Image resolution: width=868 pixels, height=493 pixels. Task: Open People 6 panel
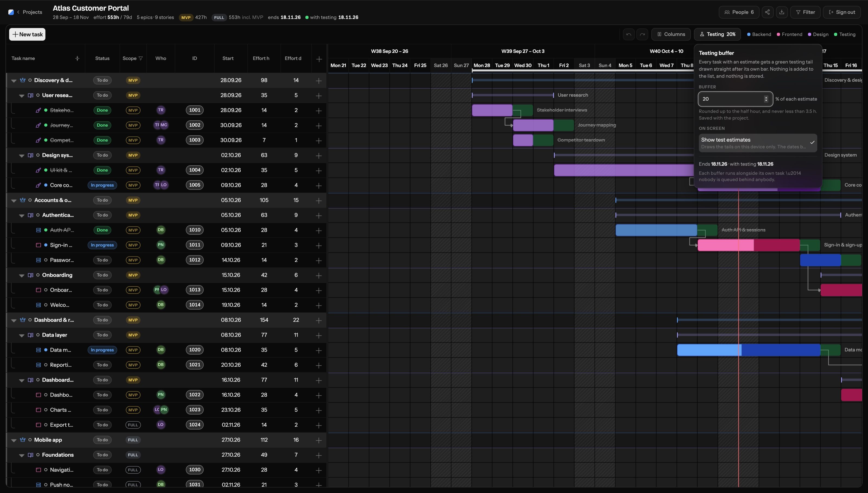739,12
